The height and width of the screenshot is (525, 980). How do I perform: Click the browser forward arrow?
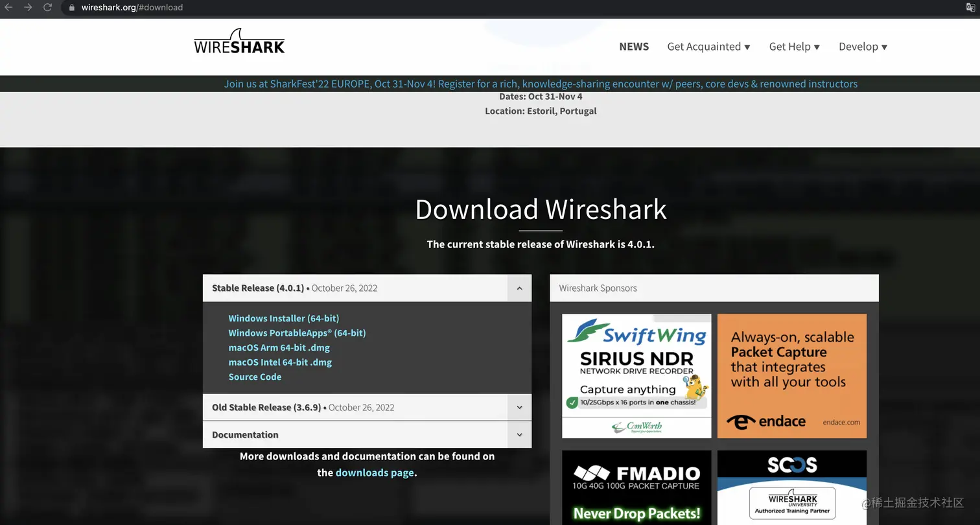coord(28,7)
